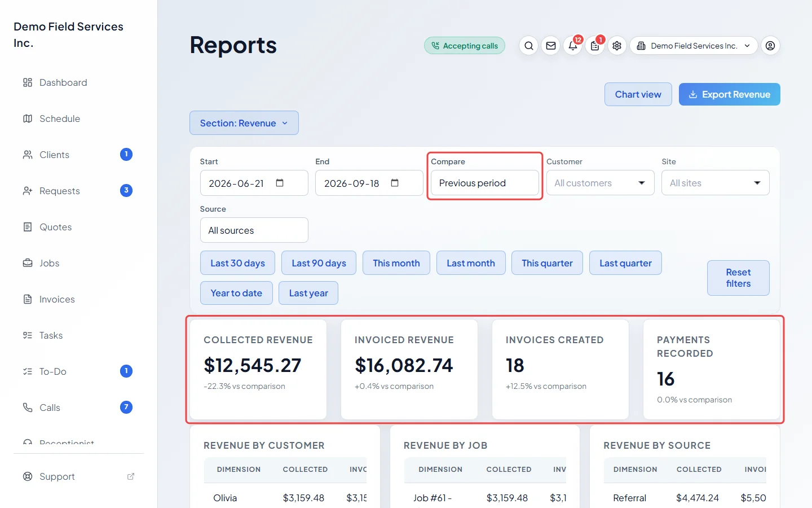The image size is (812, 508).
Task: Select the This month preset
Action: [396, 263]
